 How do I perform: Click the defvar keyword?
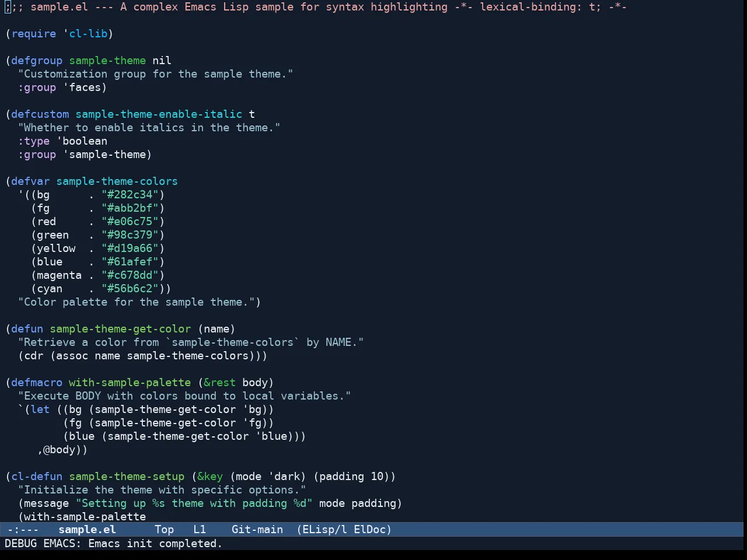tap(30, 181)
